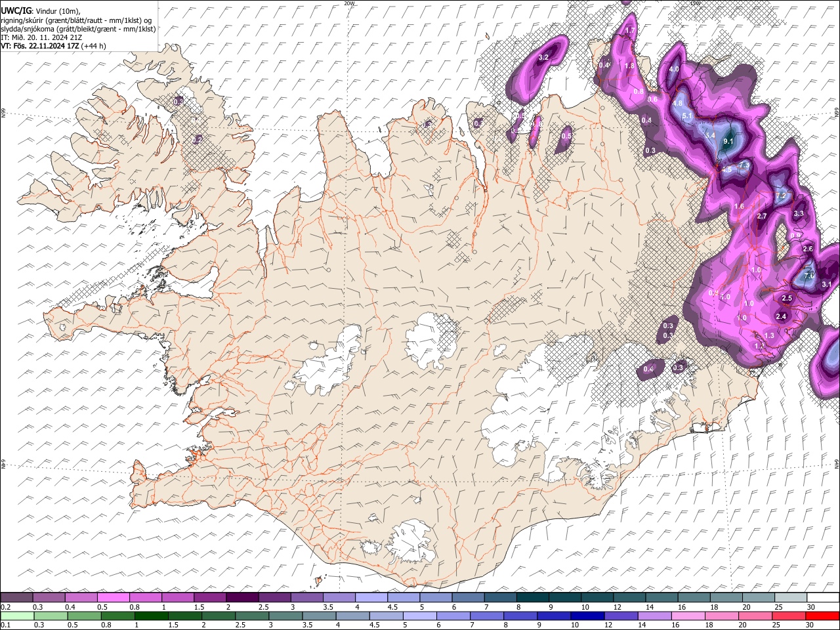Click the 7.3 precipitation value
The image size is (840, 630).
pyautogui.click(x=744, y=165)
